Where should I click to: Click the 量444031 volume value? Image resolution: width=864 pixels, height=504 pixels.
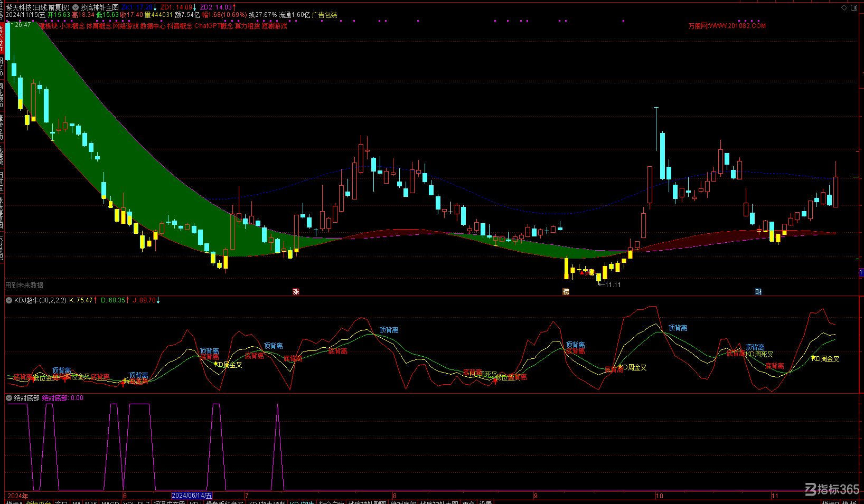coord(158,15)
